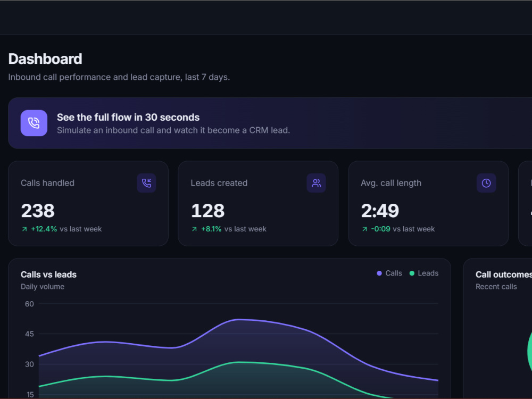
Task: Click the 'Call outcomes' panel title
Action: click(x=503, y=275)
